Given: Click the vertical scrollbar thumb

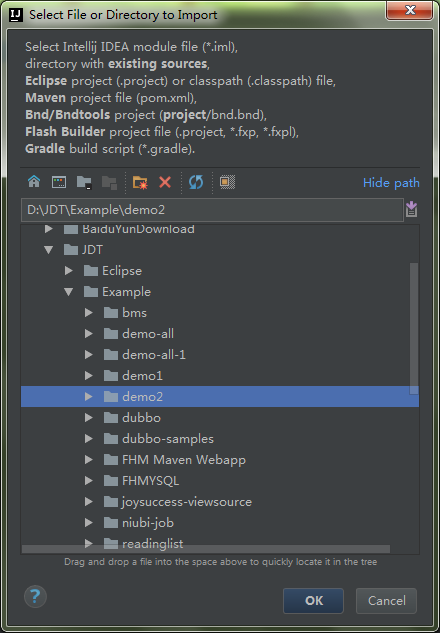Looking at the screenshot, I should click(414, 329).
